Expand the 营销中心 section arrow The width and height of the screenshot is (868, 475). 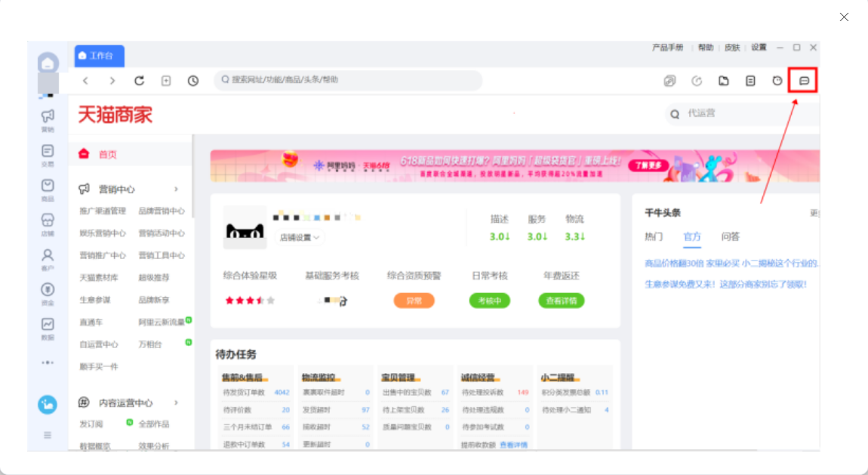pyautogui.click(x=176, y=190)
